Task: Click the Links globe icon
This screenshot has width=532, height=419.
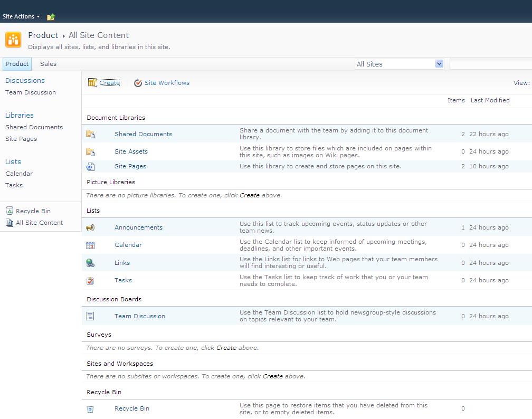Action: [x=90, y=262]
